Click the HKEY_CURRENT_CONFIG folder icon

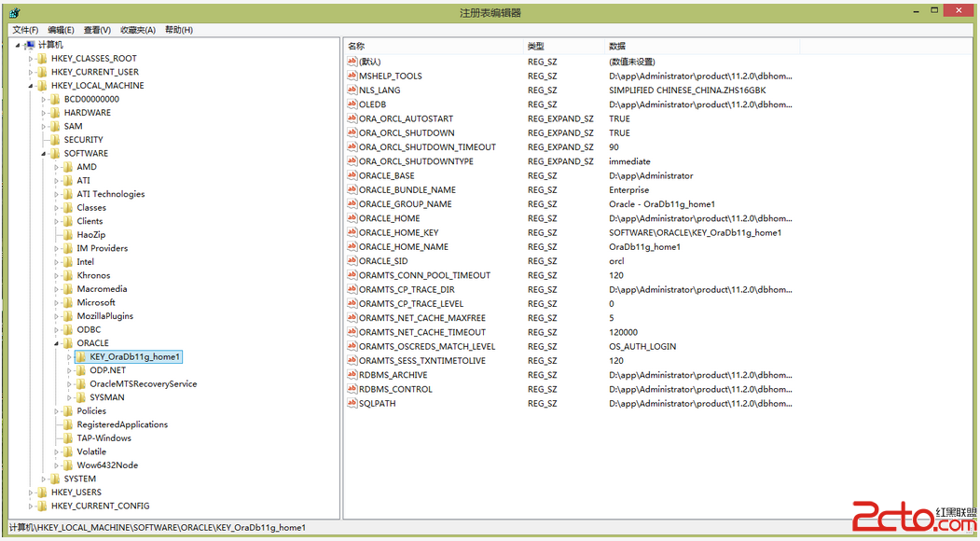point(43,506)
